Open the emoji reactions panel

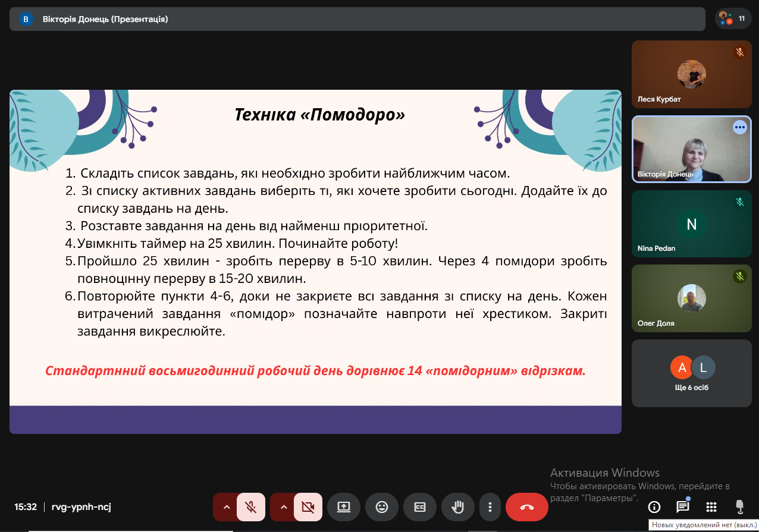[382, 507]
